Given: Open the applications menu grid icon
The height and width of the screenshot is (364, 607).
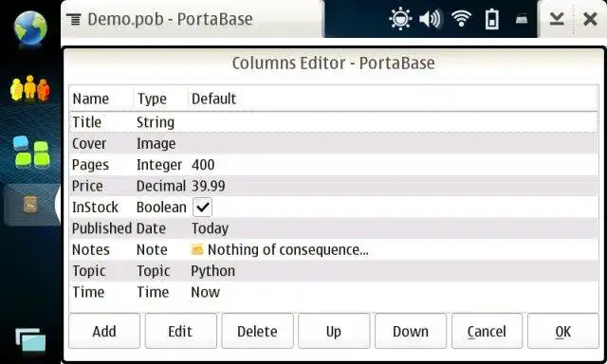Looking at the screenshot, I should click(31, 152).
